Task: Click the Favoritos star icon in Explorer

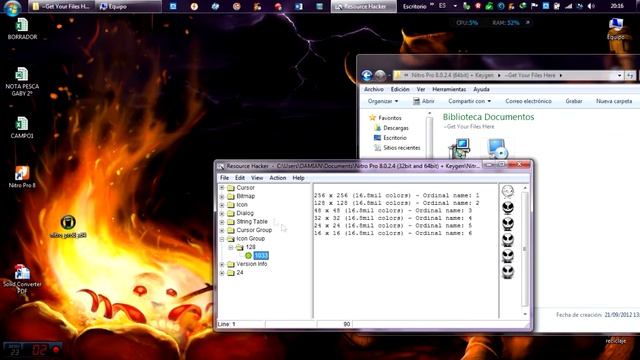Action: click(372, 118)
